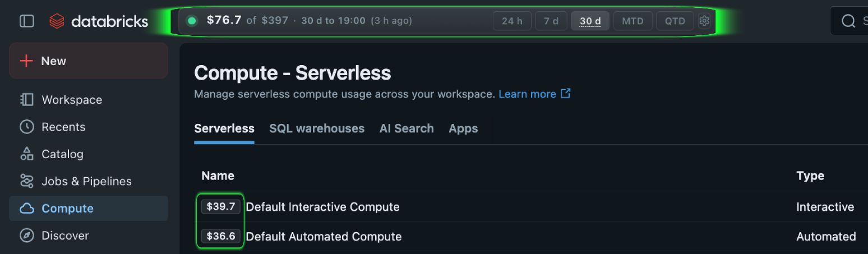The width and height of the screenshot is (868, 254).
Task: Click the search input field
Action: point(849,21)
